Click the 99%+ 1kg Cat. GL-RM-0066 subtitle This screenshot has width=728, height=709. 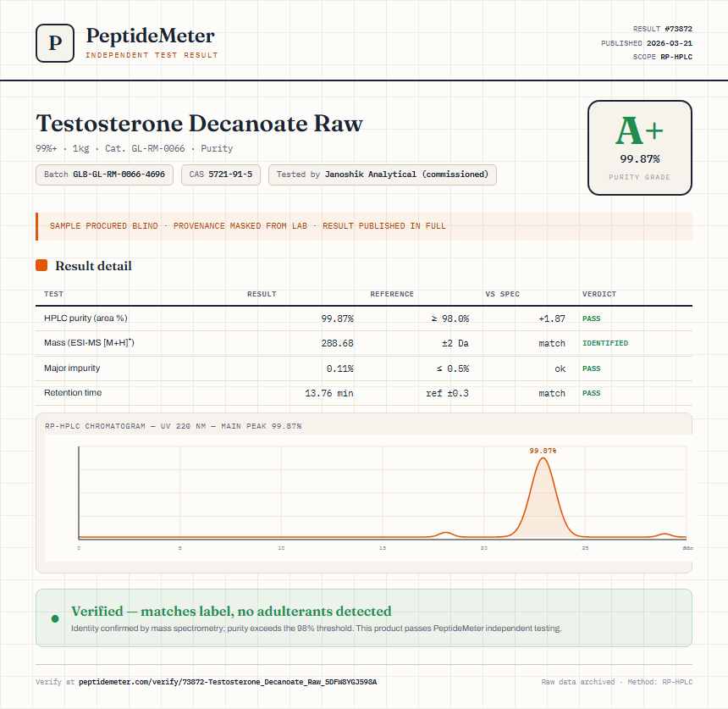tap(135, 149)
